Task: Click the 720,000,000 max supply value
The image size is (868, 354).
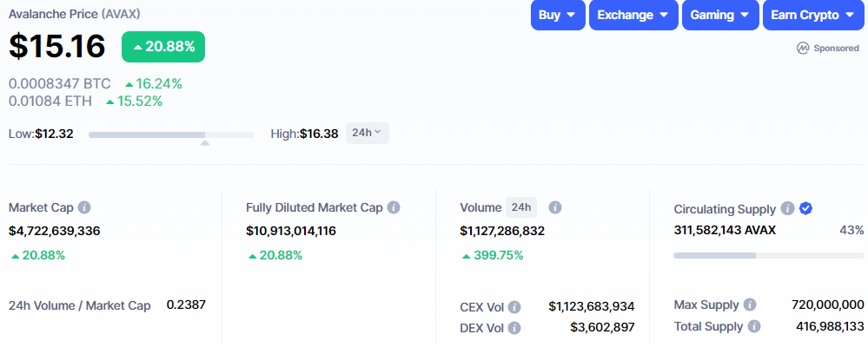Action: coord(827,305)
